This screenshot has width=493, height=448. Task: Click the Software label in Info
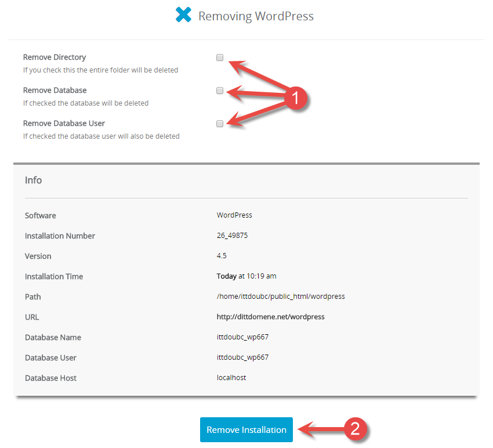[40, 216]
